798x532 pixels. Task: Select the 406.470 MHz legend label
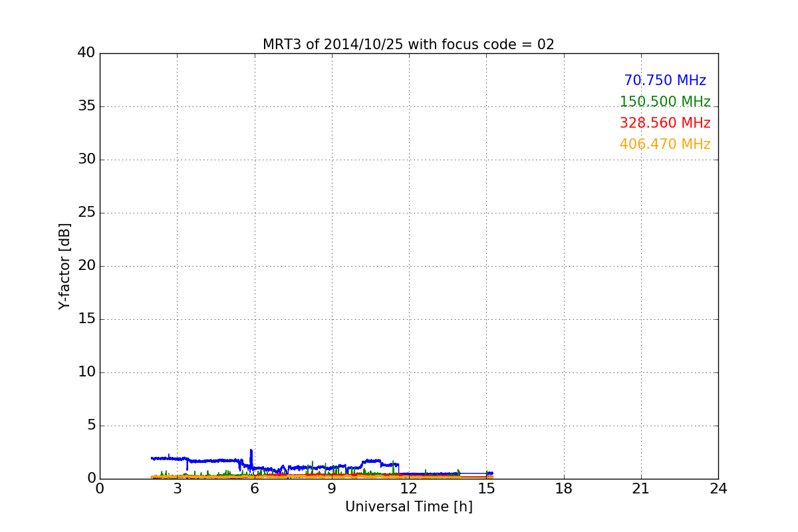[x=665, y=144]
